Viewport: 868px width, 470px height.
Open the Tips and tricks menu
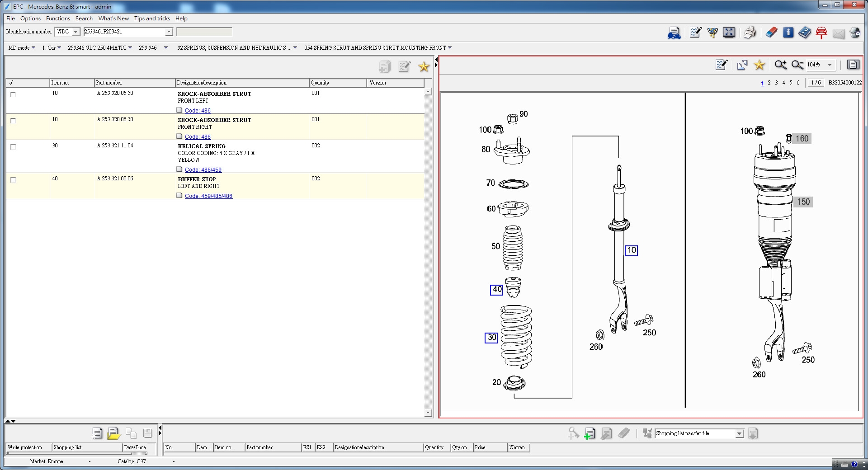click(152, 19)
